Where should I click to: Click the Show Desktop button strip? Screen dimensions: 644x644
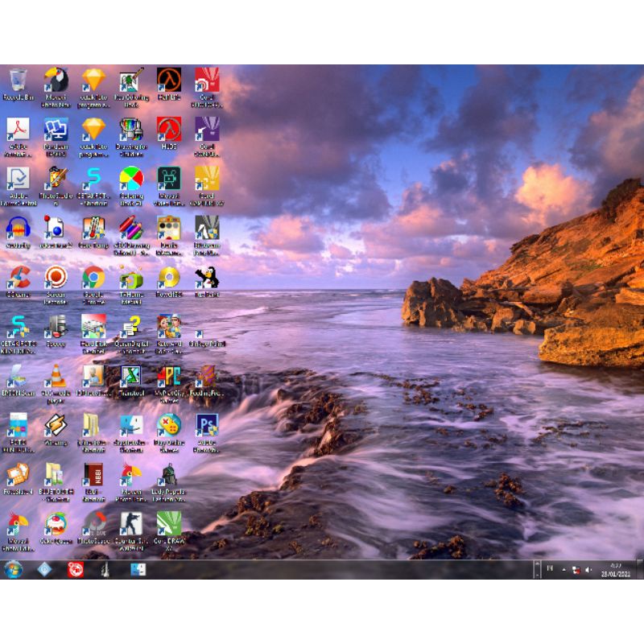click(640, 570)
